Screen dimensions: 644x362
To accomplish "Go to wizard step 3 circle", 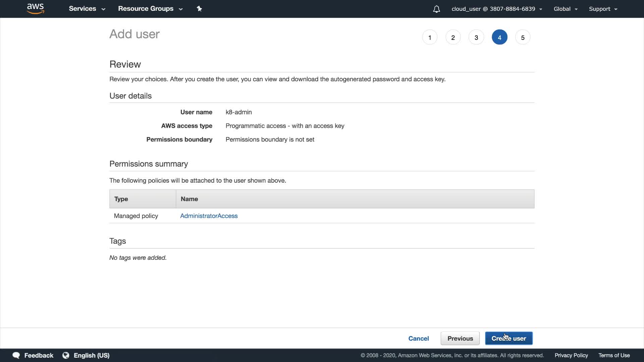I will point(476,38).
